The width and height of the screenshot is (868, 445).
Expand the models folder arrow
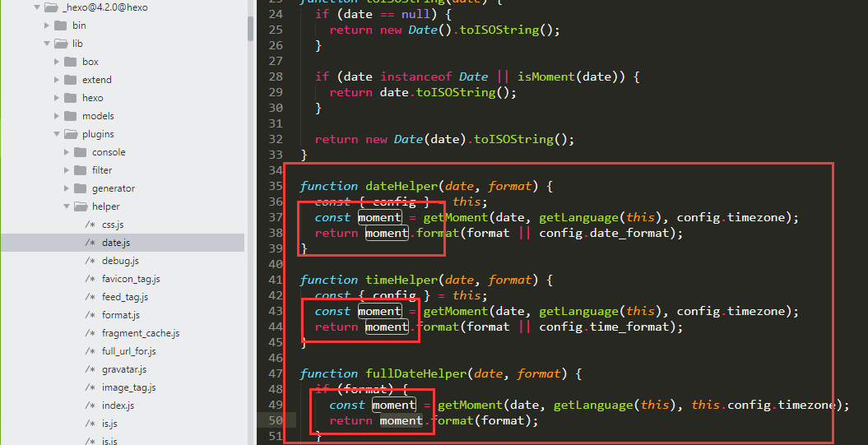pos(57,116)
